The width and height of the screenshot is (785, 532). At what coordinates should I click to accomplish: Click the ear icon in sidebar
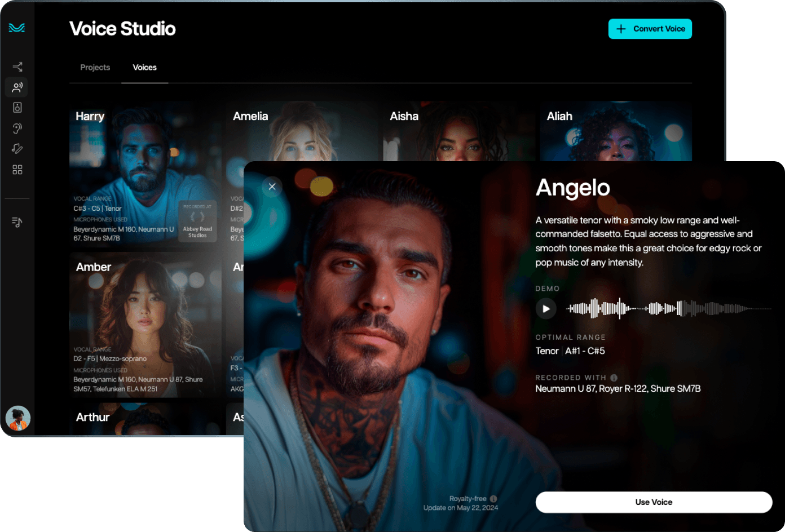(x=17, y=128)
